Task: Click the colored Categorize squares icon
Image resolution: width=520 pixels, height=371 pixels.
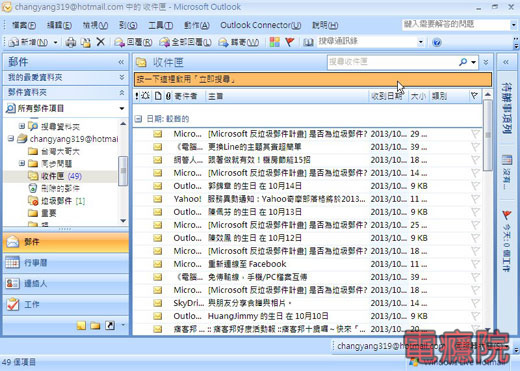Action: pos(275,42)
